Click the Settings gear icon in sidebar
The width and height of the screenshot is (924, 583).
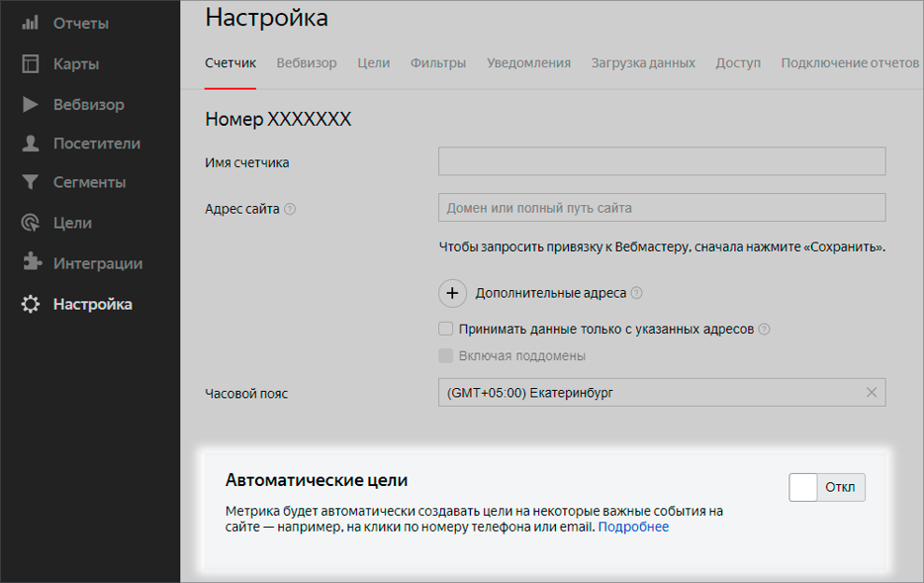tap(31, 304)
